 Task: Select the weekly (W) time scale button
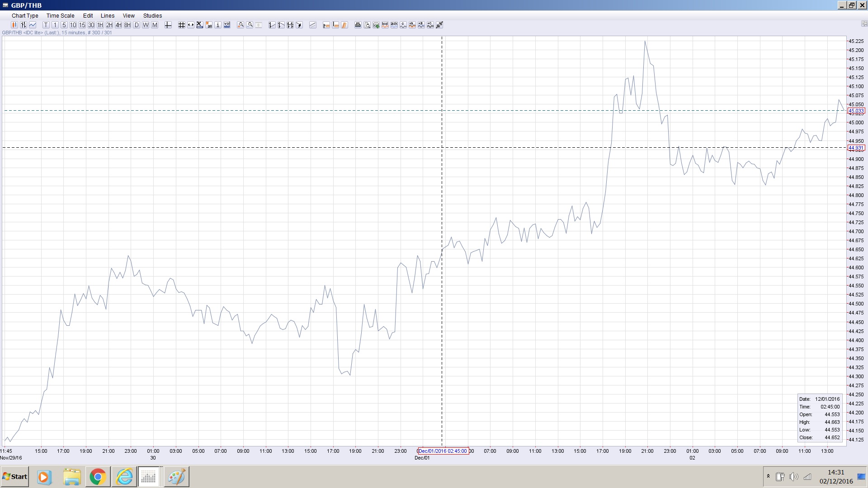pos(146,25)
